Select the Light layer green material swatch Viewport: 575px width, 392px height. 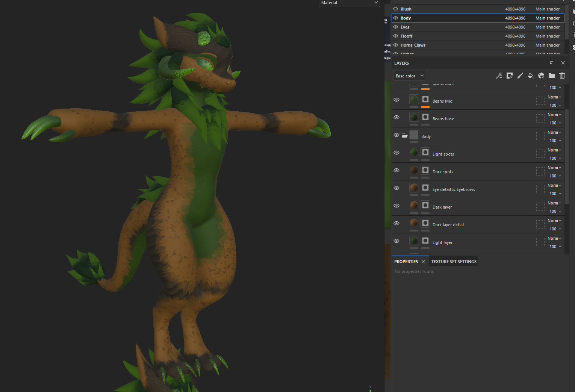(x=414, y=241)
